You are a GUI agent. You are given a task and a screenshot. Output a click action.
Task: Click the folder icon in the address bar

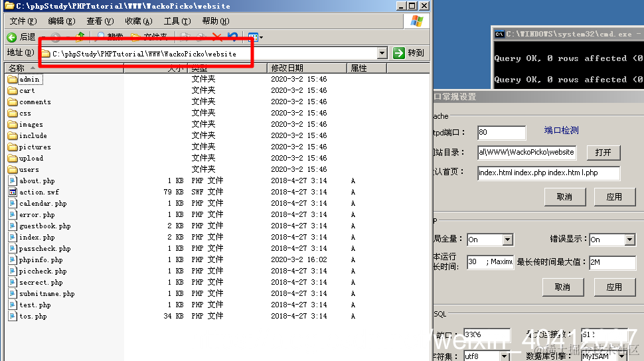46,54
